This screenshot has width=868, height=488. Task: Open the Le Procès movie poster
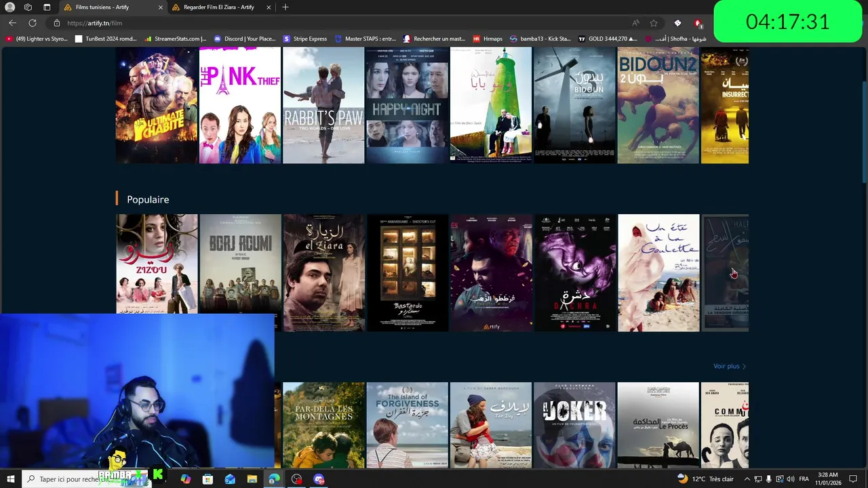(x=658, y=425)
